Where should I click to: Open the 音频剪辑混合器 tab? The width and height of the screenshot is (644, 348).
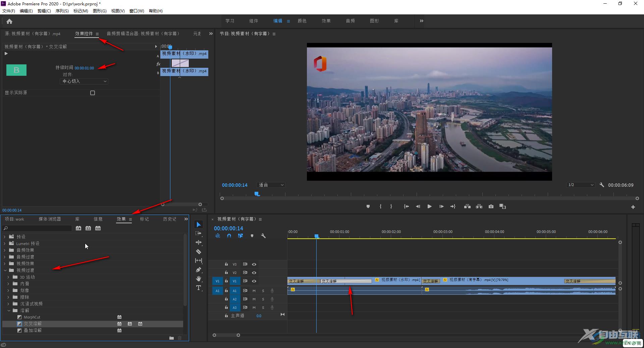click(x=143, y=34)
